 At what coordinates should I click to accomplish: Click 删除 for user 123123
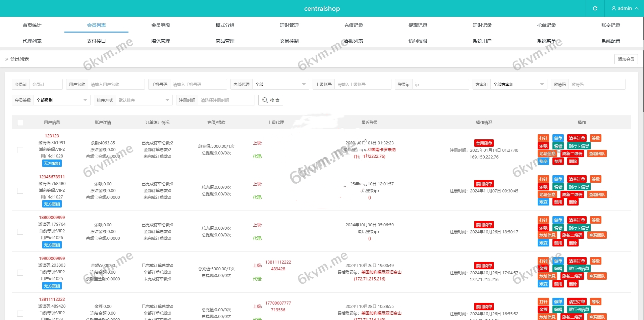coord(573,162)
